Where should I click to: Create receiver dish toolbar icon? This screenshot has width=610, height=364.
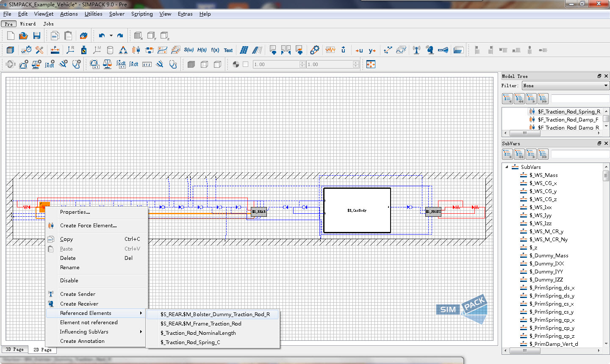click(430, 50)
